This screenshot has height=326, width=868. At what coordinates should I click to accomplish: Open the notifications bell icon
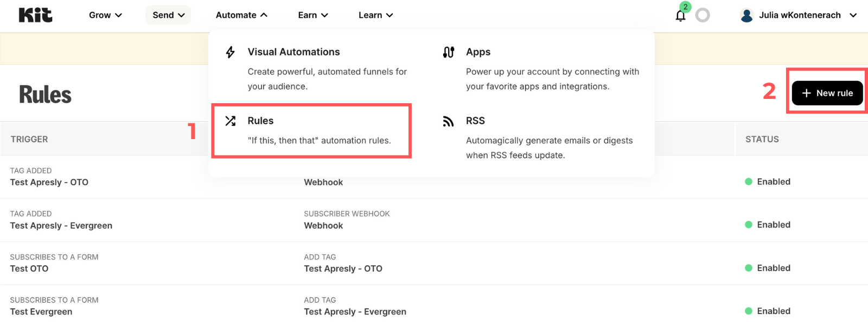[680, 16]
